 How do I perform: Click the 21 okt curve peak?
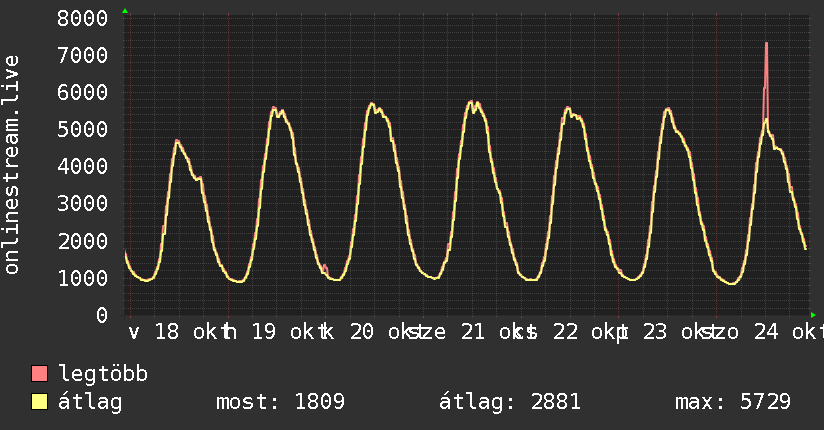[x=471, y=101]
